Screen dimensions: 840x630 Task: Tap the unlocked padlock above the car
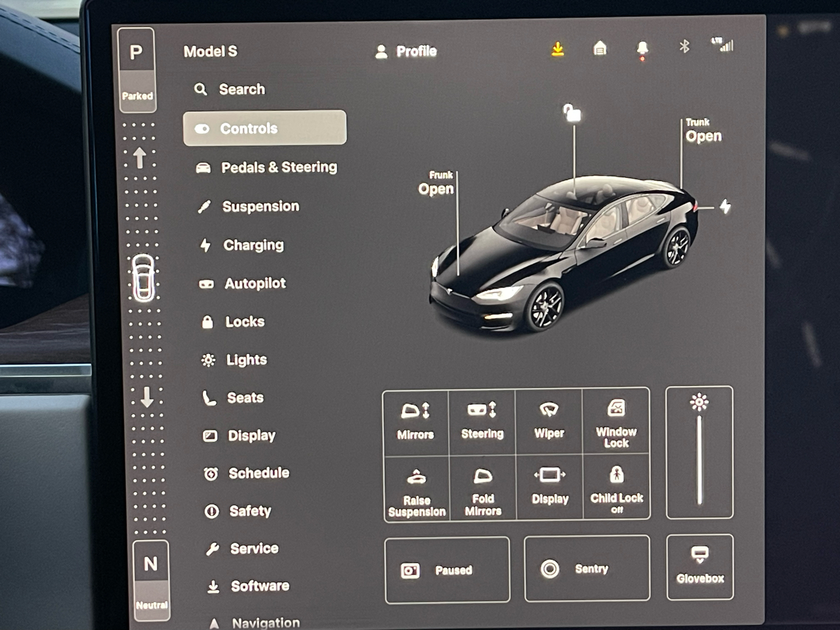[572, 114]
